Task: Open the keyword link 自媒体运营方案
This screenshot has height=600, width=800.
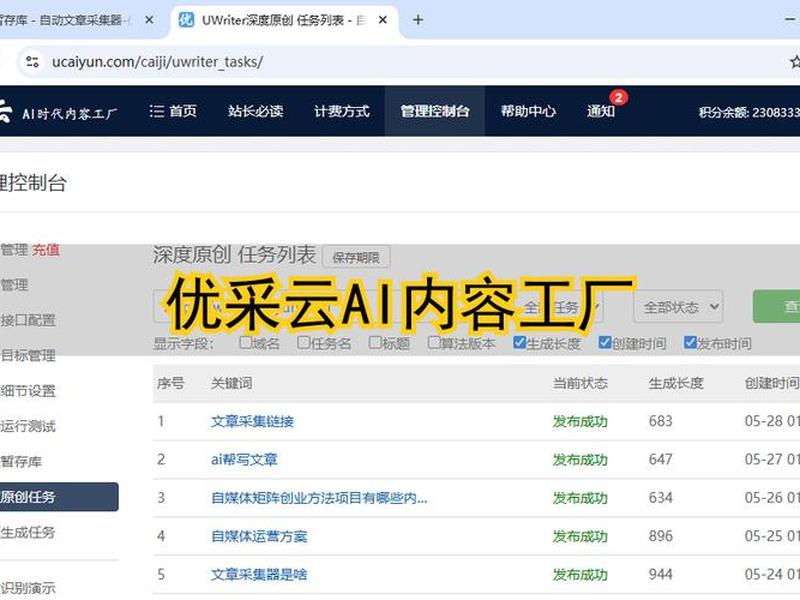Action: coord(259,536)
